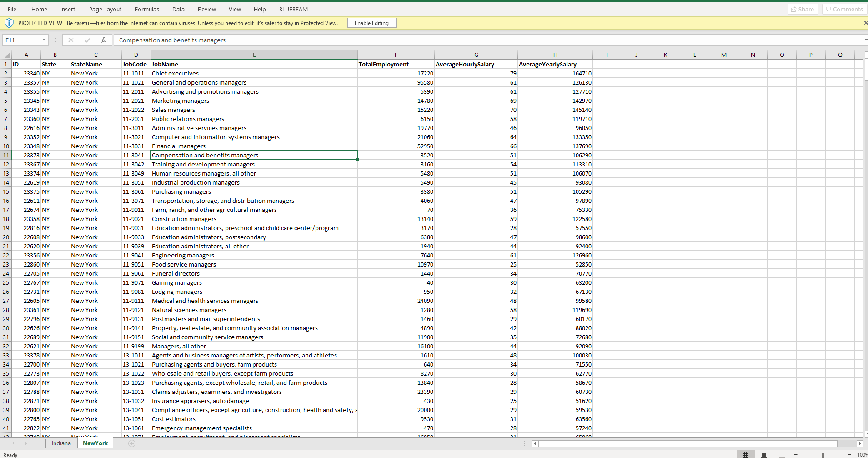Image resolution: width=868 pixels, height=458 pixels.
Task: Click the zoom slider handle
Action: pos(823,454)
